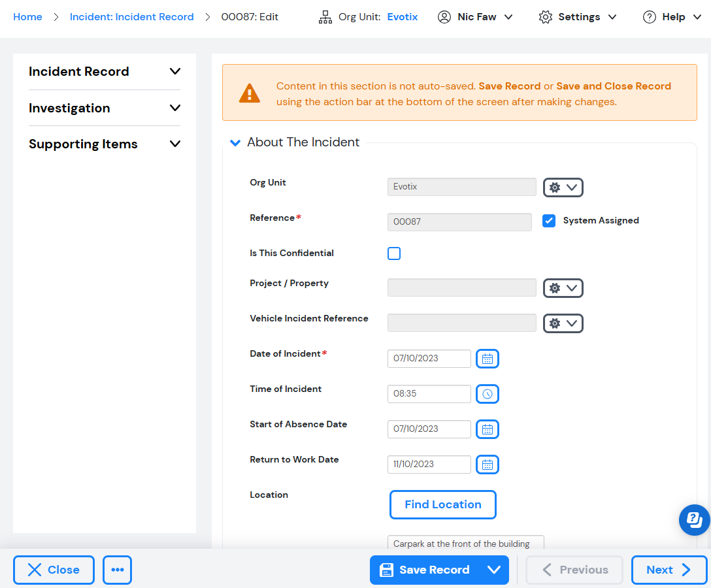This screenshot has height=588, width=711.
Task: Click the Org Unit hierarchy icon
Action: tap(325, 17)
